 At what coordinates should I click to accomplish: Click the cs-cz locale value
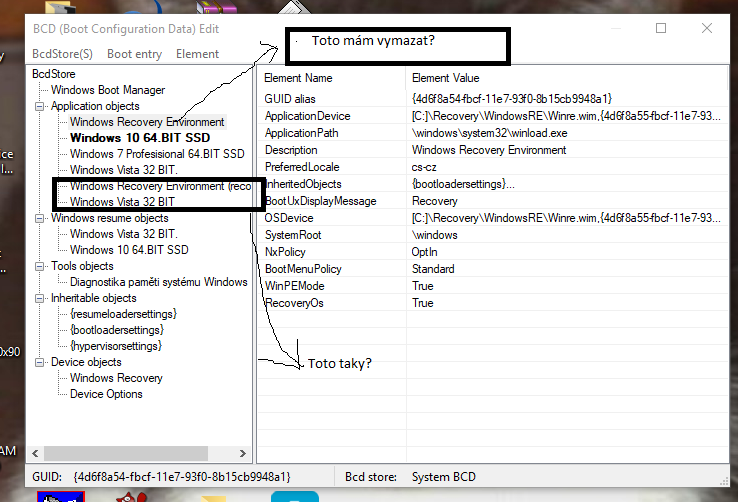tap(424, 167)
